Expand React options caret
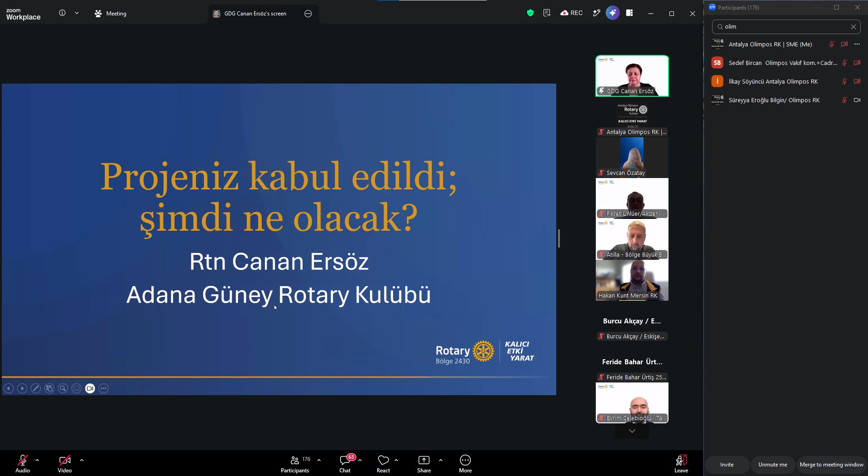Screen dimensions: 868x476 click(x=396, y=460)
